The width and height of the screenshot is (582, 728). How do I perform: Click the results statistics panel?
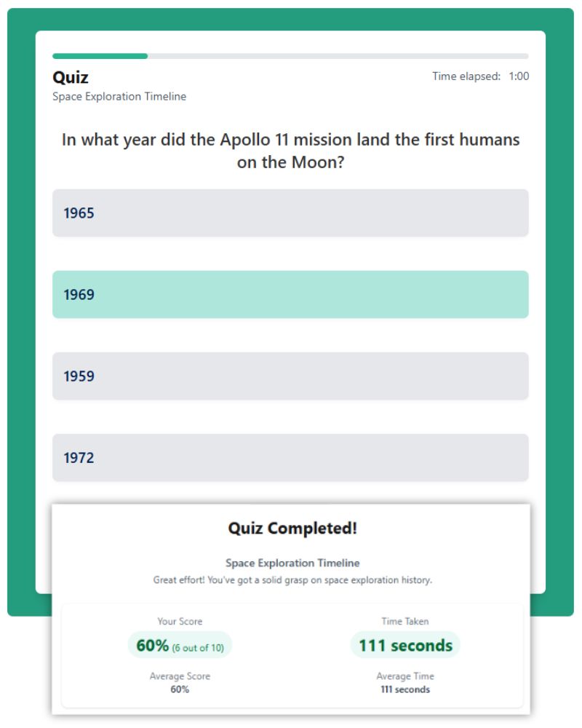coord(292,654)
